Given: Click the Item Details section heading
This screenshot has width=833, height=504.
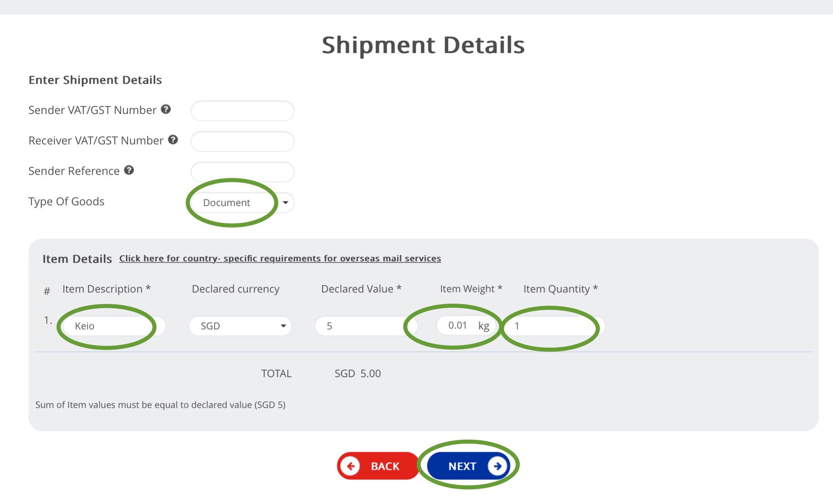Looking at the screenshot, I should 77,259.
